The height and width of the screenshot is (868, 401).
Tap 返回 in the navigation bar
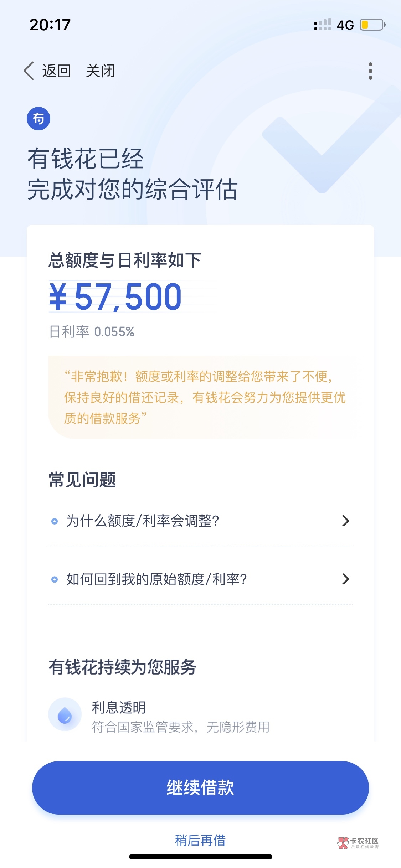click(x=56, y=71)
